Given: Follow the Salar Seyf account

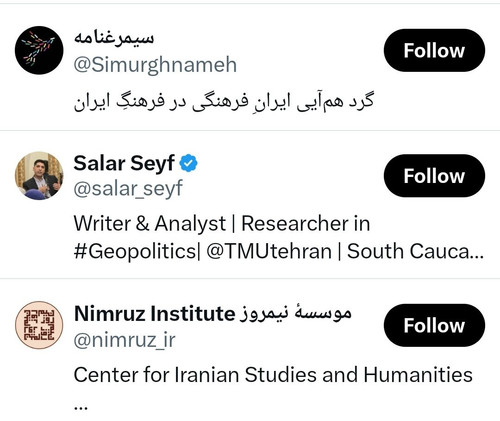Looking at the screenshot, I should [x=434, y=176].
